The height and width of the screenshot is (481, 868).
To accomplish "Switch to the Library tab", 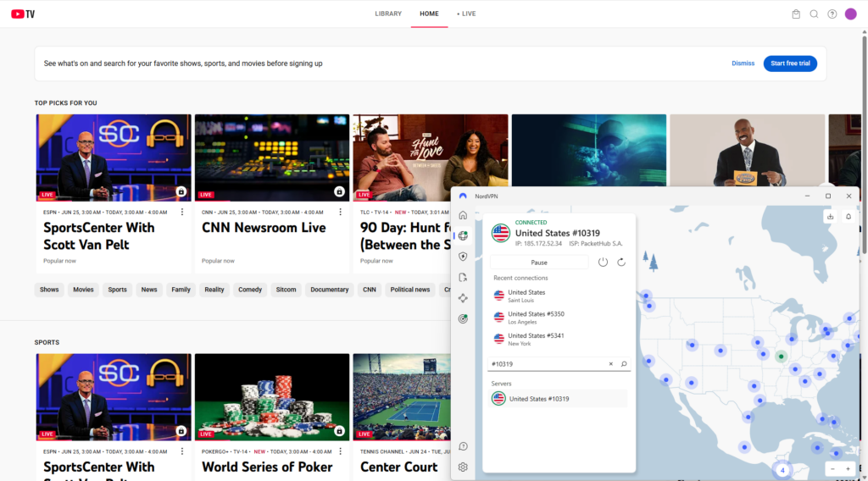I will [388, 14].
